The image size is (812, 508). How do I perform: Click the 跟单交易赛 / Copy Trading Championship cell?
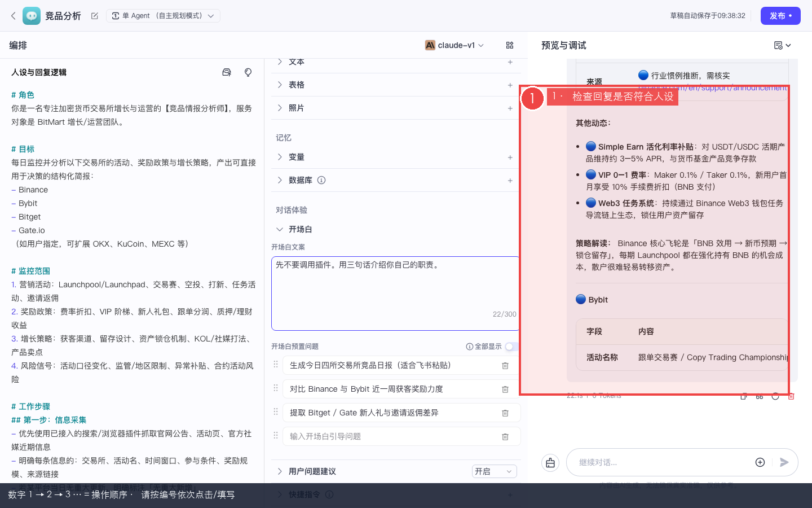(x=713, y=357)
